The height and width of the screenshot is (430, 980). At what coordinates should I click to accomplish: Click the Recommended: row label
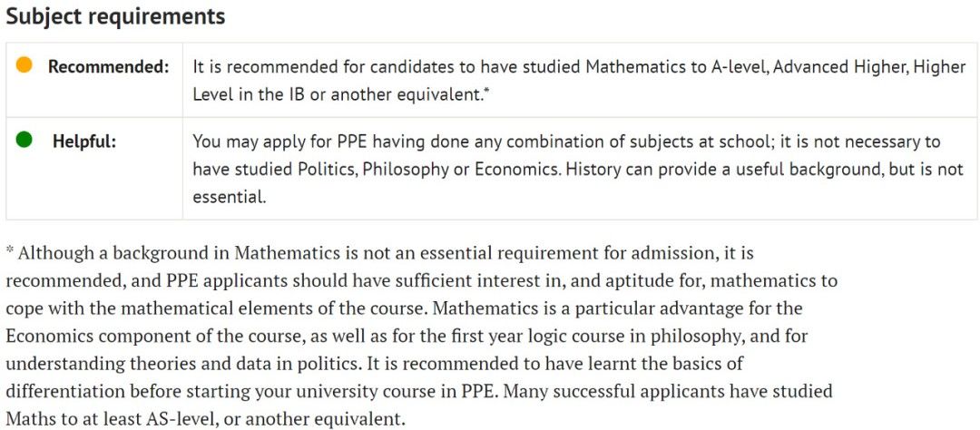point(109,67)
